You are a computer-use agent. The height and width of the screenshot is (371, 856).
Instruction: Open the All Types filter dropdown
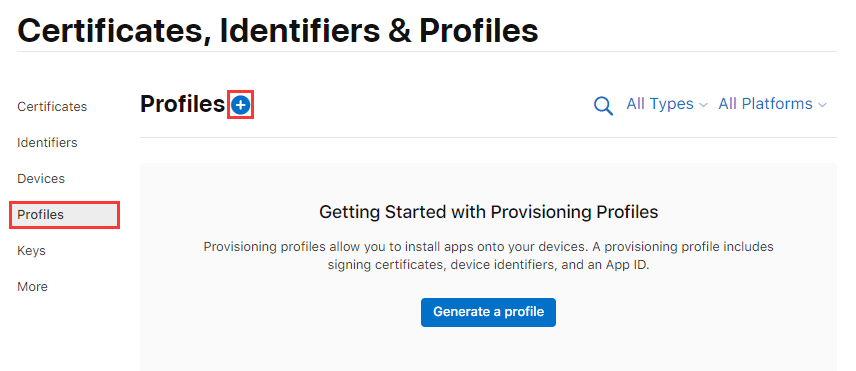coord(667,104)
